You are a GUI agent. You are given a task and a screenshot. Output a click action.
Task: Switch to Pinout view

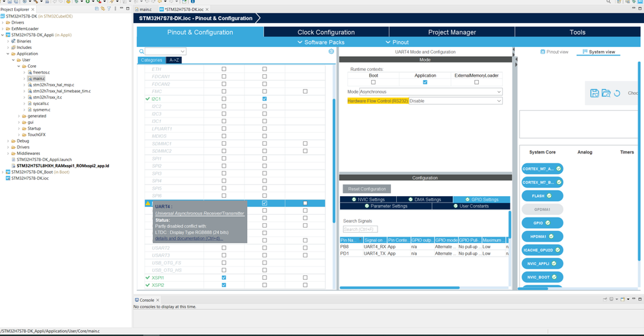pyautogui.click(x=554, y=52)
